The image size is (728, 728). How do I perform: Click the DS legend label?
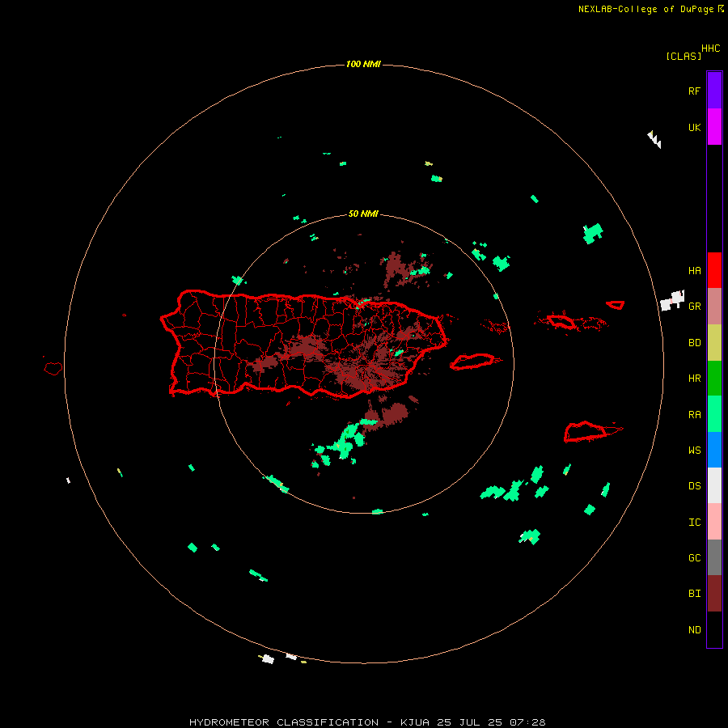click(x=695, y=486)
